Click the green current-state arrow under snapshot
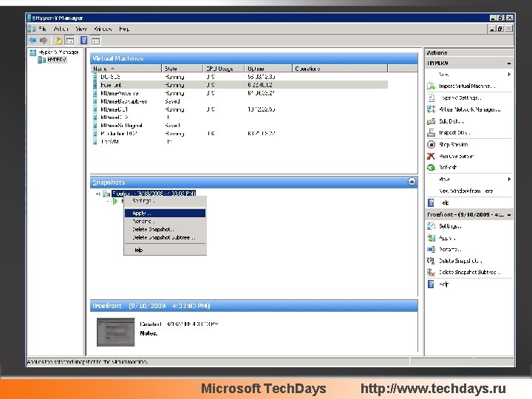532x399 pixels. tap(115, 201)
